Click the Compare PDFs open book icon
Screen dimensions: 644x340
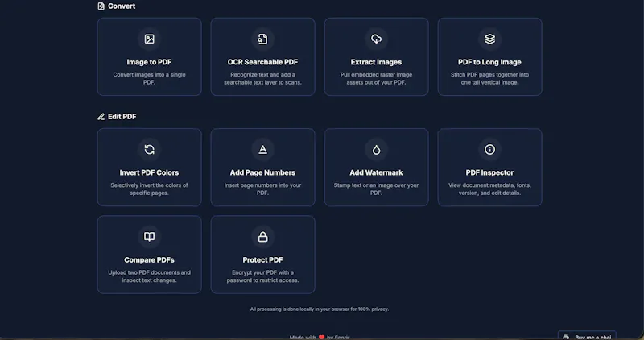coord(149,237)
